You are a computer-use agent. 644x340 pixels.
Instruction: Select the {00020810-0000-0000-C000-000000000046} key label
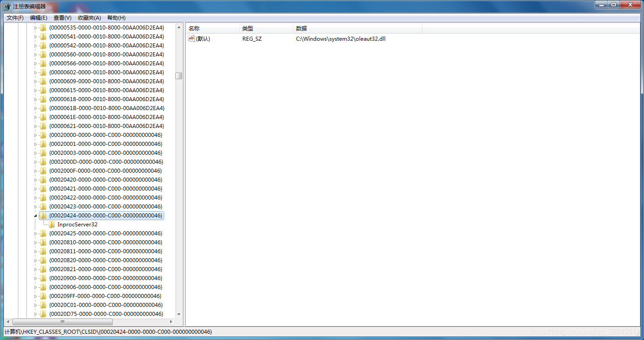coord(106,242)
